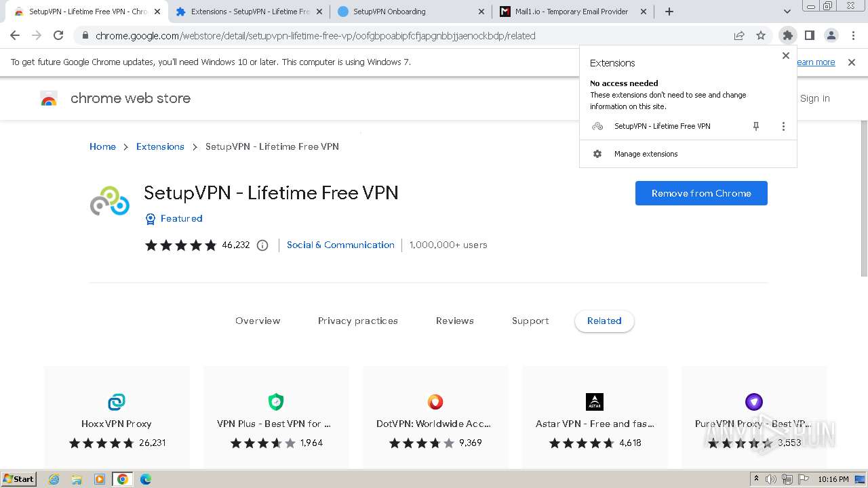Viewport: 868px width, 488px height.
Task: Click 1,000,000+ users text
Action: (x=448, y=245)
